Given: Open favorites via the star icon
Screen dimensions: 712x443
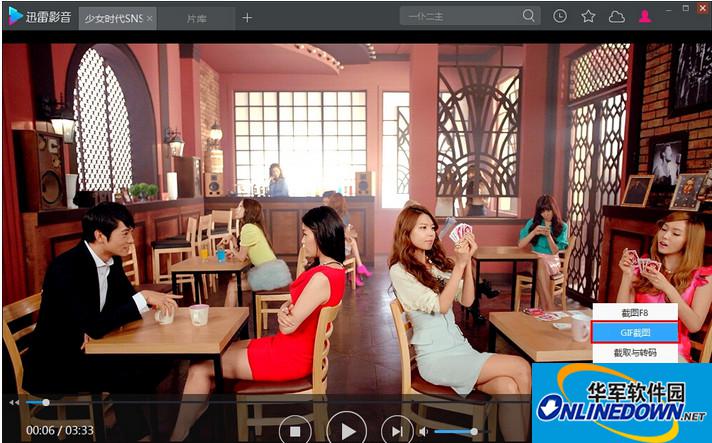Looking at the screenshot, I should 588,16.
